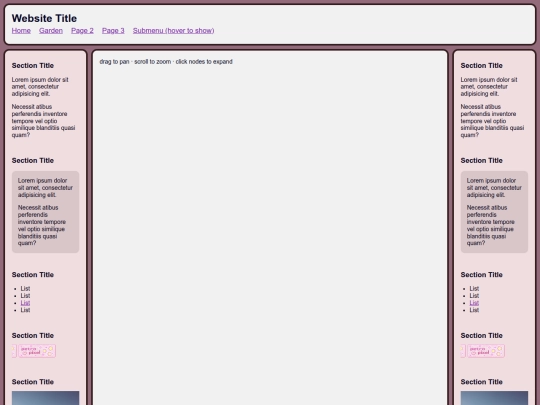540x405 pixels.
Task: Click the underlined List link in right sidebar
Action: tap(474, 303)
